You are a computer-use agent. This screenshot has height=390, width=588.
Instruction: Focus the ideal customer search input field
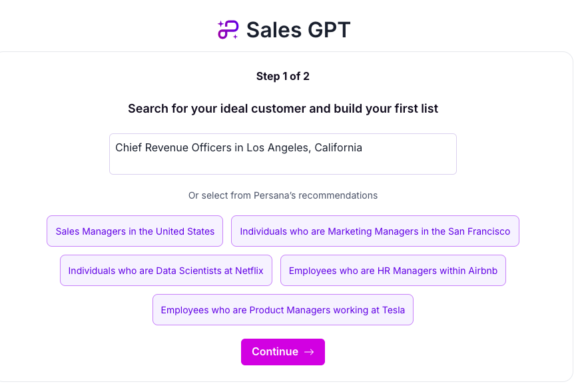282,154
